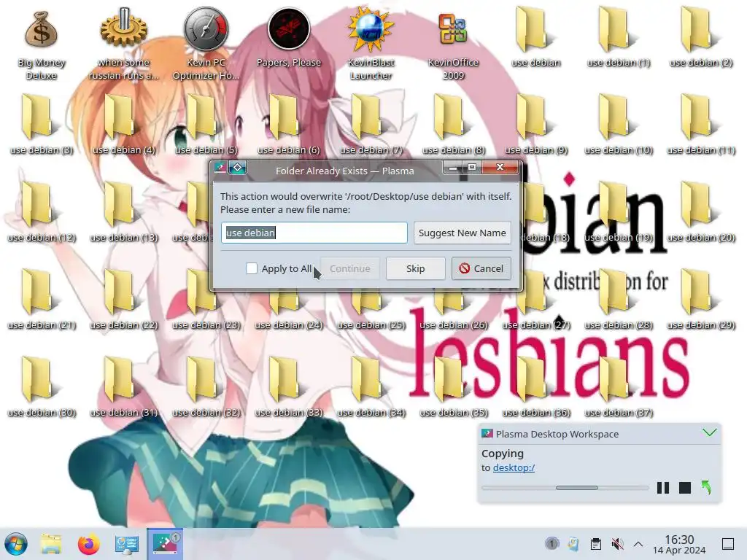Stop the copying job
Screen dimensions: 747x560
(684, 488)
